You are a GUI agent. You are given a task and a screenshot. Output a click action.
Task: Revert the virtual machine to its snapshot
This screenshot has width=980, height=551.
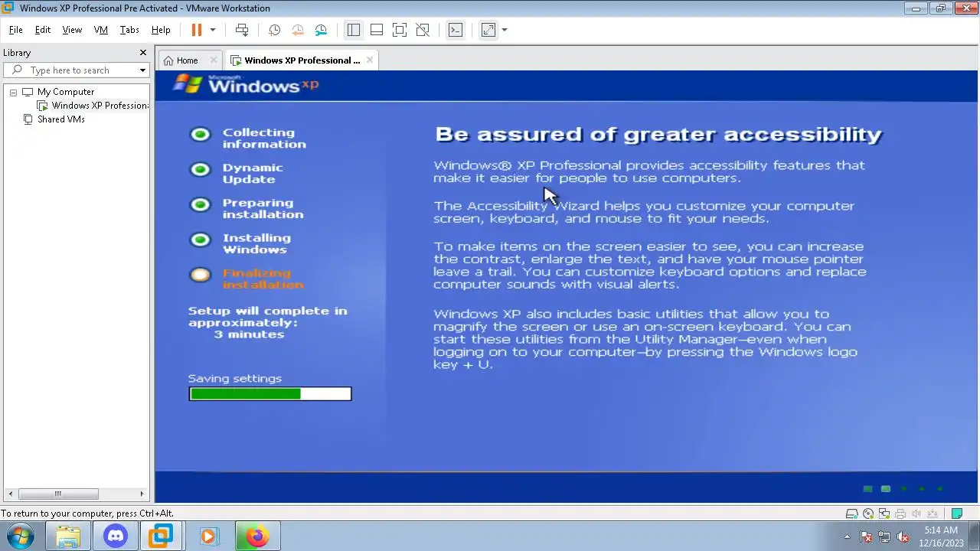(x=298, y=30)
